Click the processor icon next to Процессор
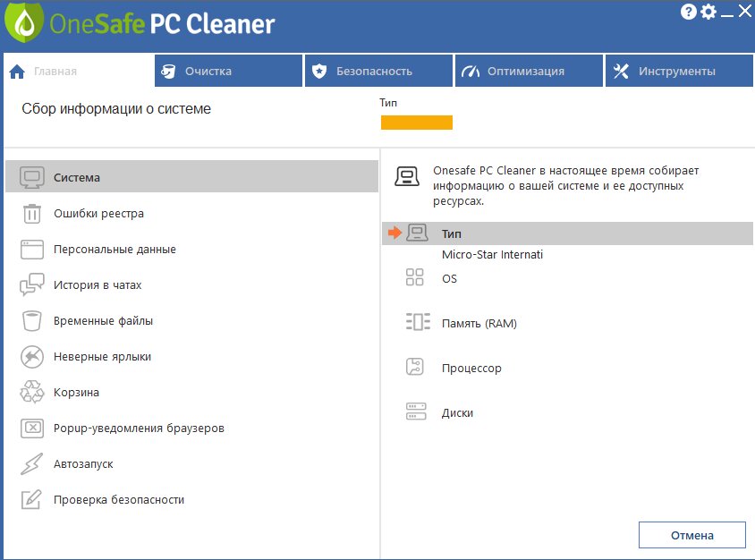This screenshot has height=560, width=755. pyautogui.click(x=414, y=367)
